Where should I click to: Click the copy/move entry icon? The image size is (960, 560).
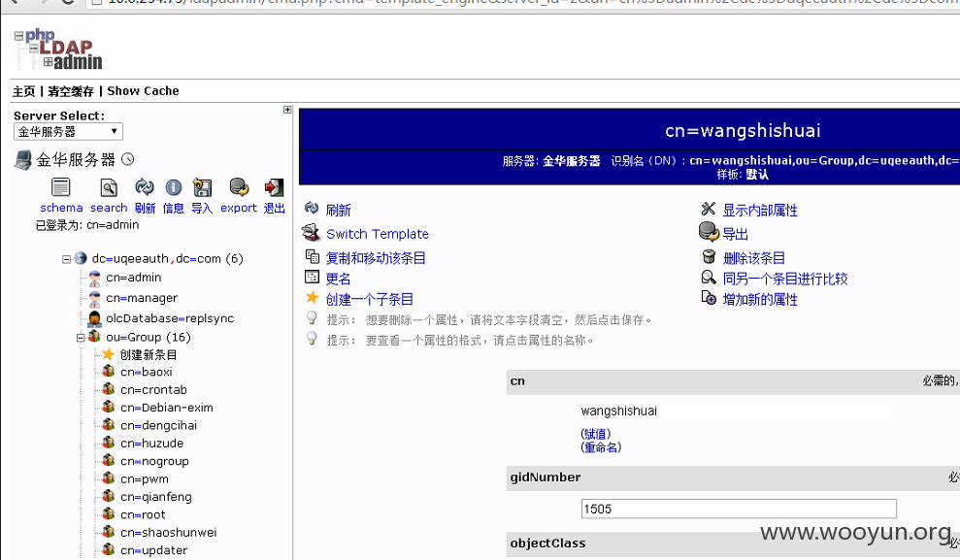coord(313,256)
